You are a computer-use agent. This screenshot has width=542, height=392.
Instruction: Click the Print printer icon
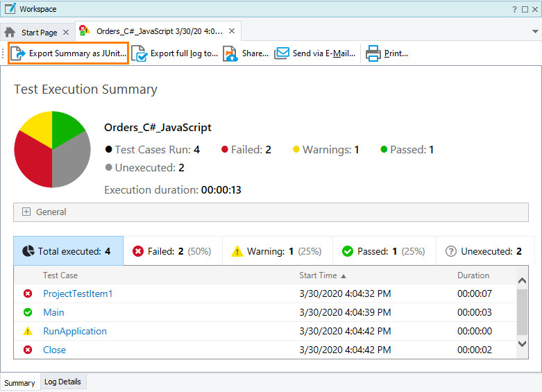[x=373, y=53]
